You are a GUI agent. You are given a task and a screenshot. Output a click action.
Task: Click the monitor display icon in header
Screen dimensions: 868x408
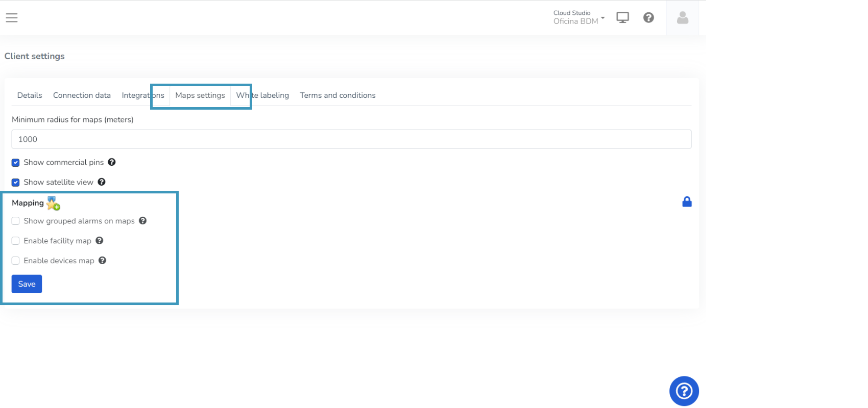(622, 18)
